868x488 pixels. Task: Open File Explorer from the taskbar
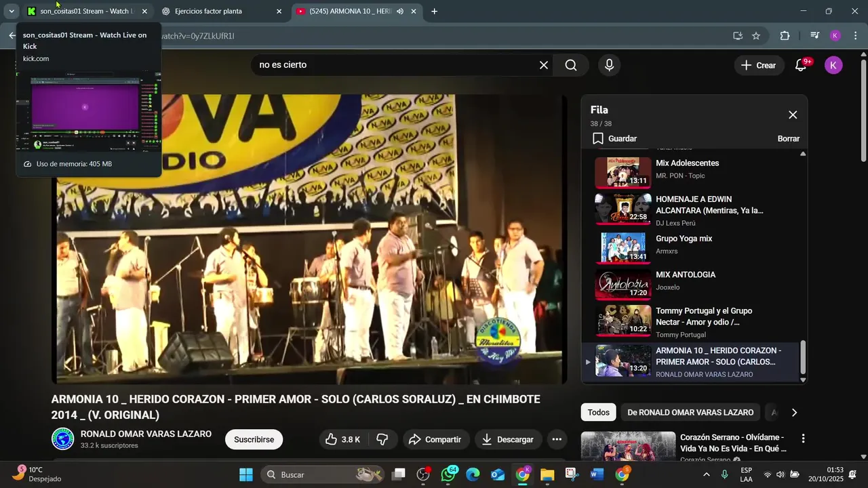click(547, 474)
